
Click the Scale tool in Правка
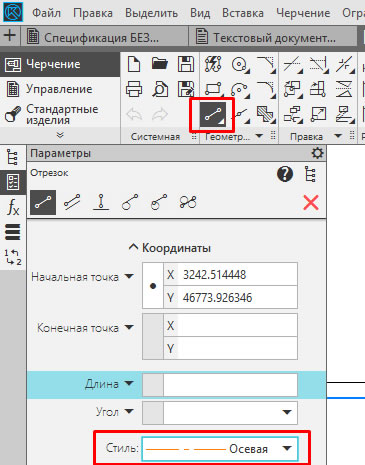[318, 115]
